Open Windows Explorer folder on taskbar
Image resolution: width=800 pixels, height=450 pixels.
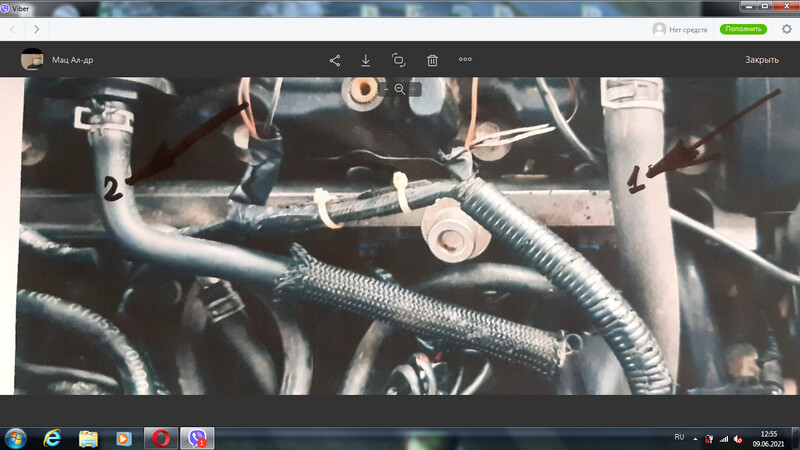(88, 438)
